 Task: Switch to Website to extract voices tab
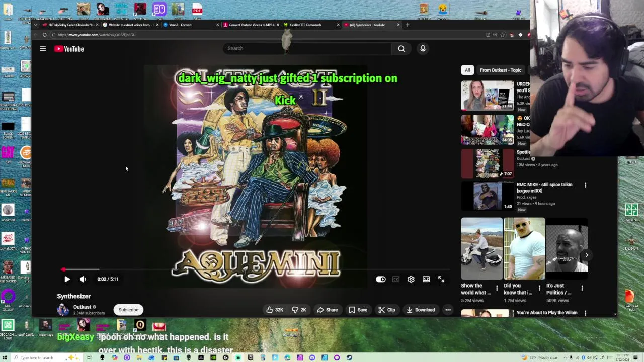pos(130,25)
